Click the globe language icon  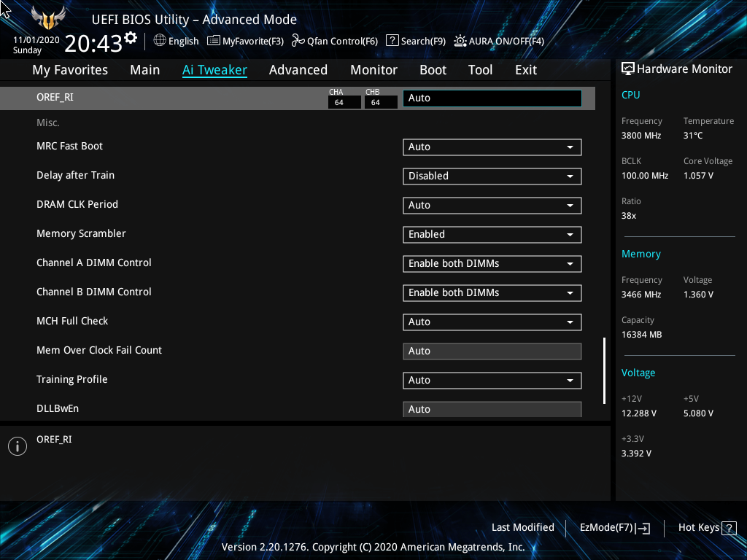(160, 41)
